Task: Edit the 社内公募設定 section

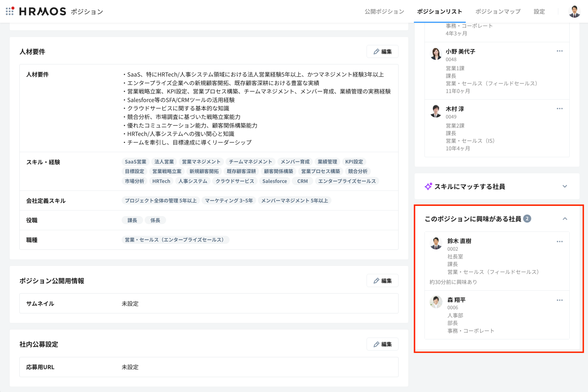Action: pos(382,344)
